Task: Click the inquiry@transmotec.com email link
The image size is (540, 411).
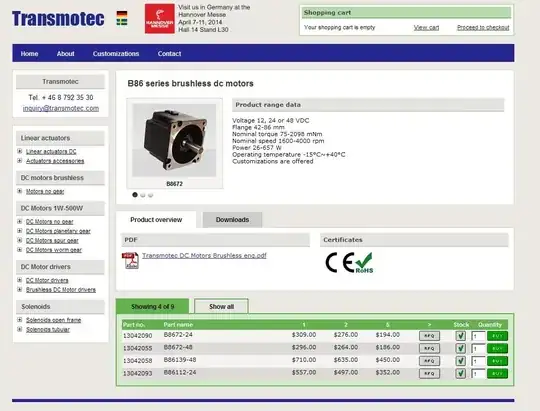Action: click(61, 108)
